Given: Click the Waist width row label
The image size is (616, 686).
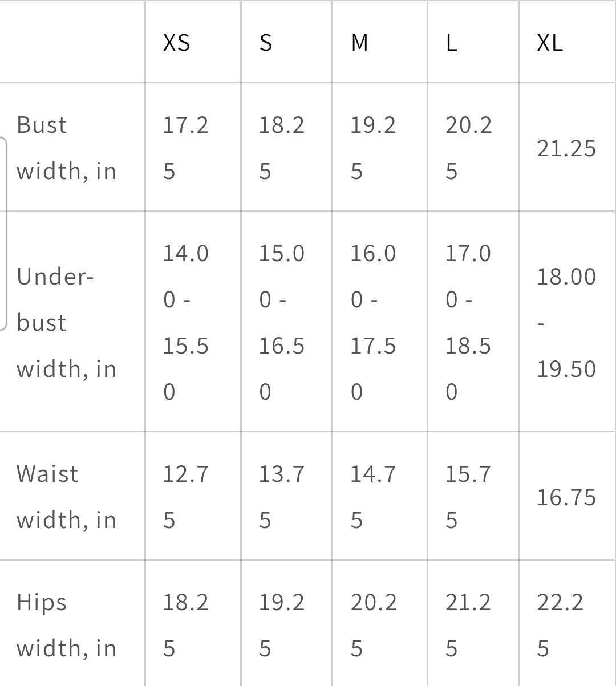Looking at the screenshot, I should [66, 497].
